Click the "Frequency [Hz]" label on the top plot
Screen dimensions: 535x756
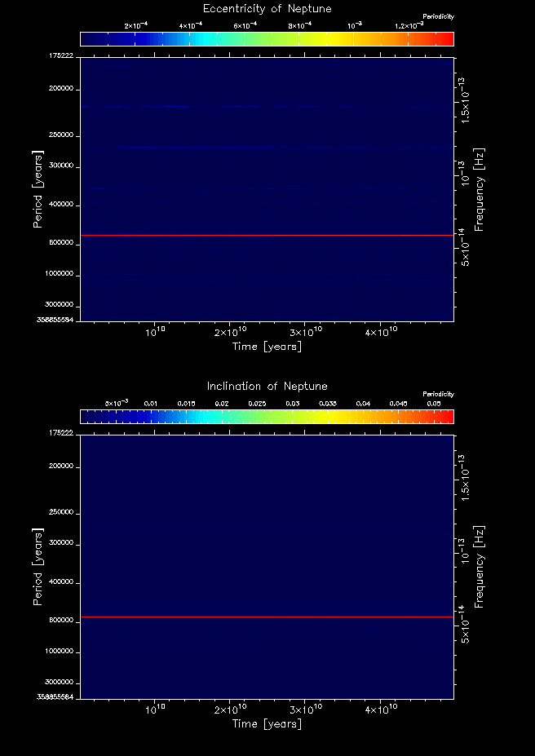click(x=480, y=188)
